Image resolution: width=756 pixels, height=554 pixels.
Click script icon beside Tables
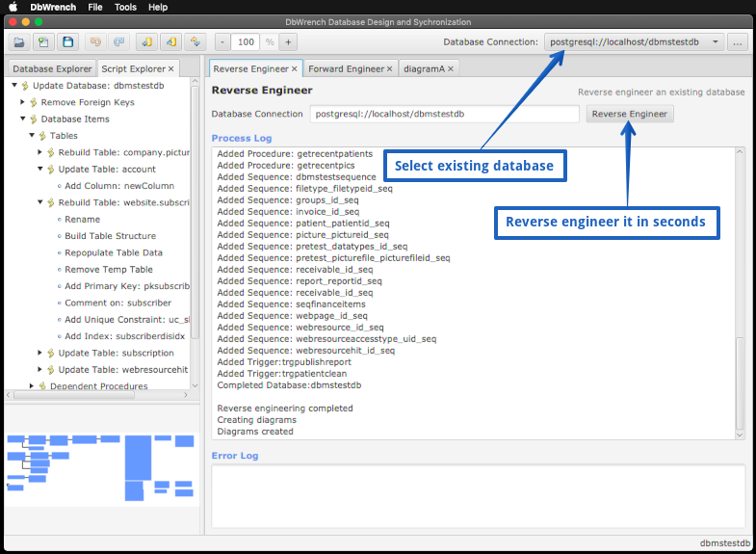[x=42, y=136]
